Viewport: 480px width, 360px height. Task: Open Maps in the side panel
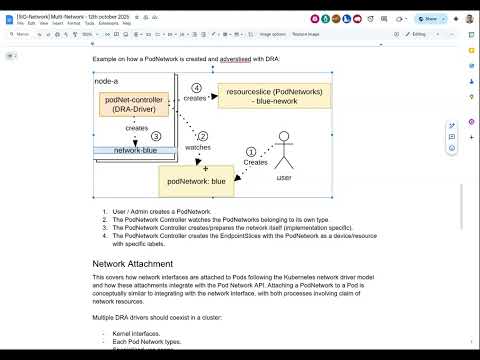(471, 97)
